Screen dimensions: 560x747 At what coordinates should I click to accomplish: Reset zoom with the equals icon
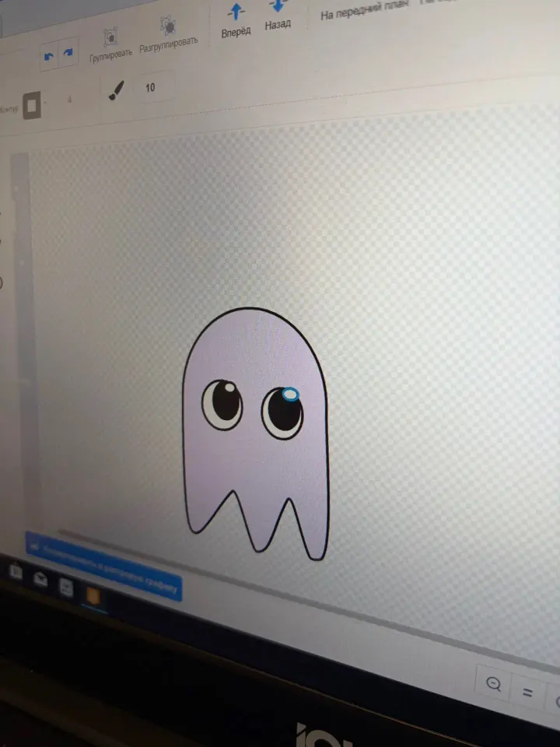[527, 693]
